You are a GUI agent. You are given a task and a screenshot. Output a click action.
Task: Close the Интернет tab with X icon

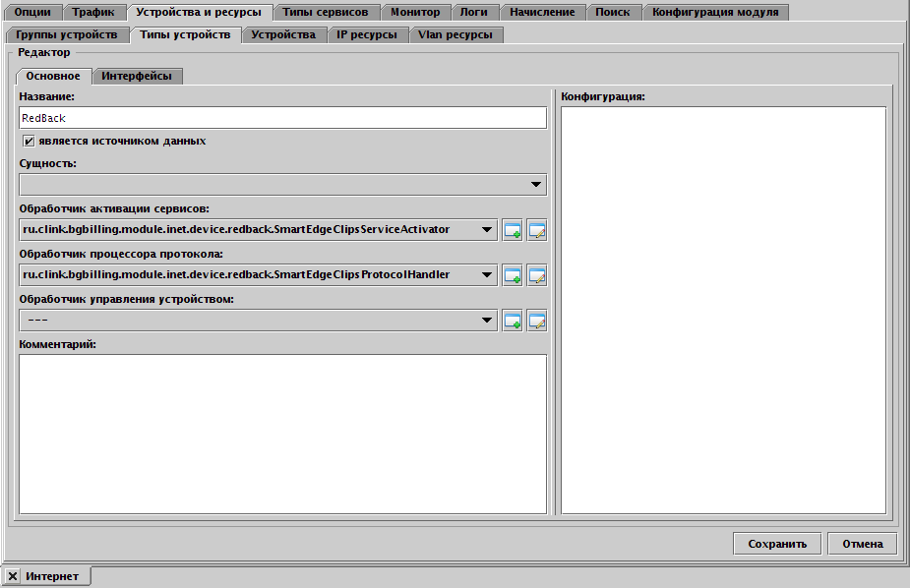[x=13, y=576]
